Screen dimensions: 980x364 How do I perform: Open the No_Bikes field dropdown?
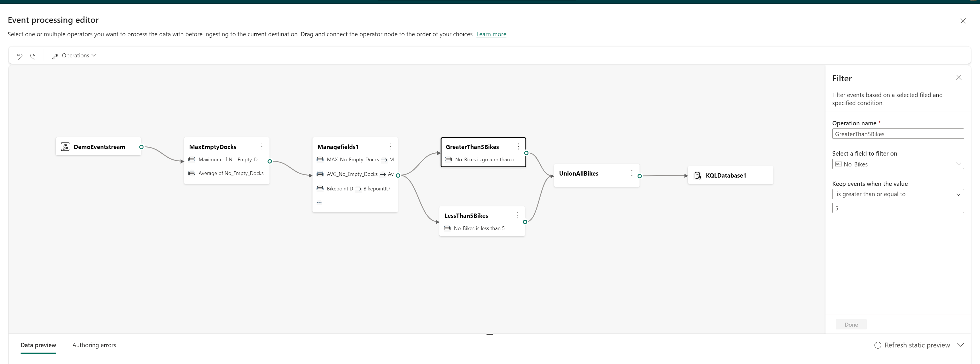coord(897,164)
